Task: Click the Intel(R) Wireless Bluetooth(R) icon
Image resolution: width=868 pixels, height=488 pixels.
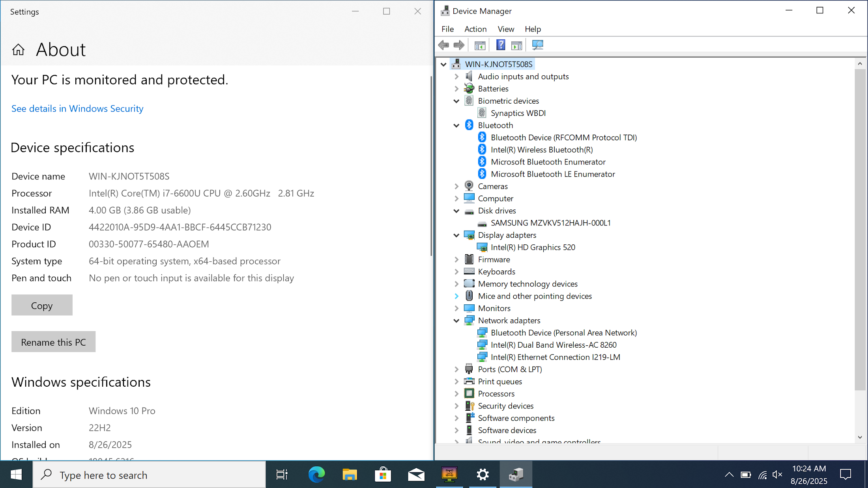Action: coord(482,149)
